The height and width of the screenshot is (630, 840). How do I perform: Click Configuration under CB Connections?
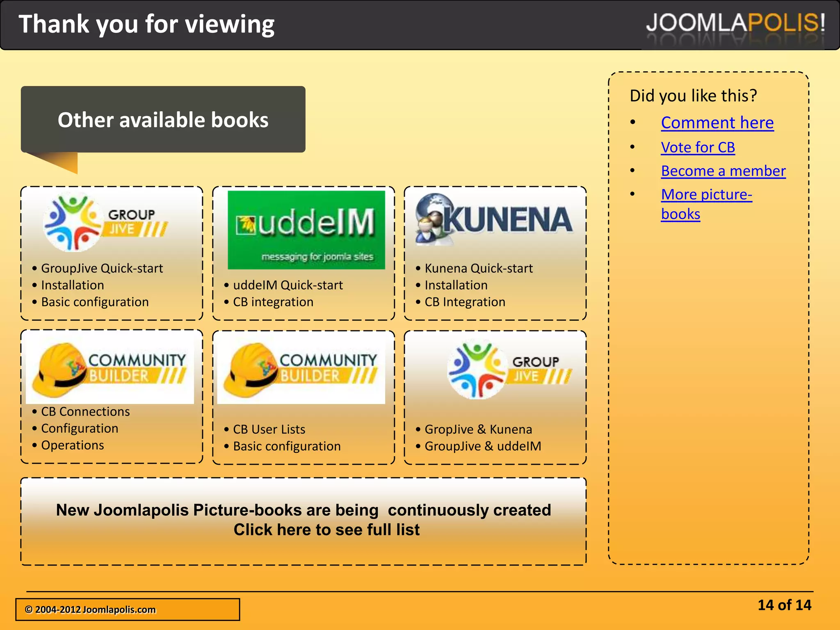[80, 428]
